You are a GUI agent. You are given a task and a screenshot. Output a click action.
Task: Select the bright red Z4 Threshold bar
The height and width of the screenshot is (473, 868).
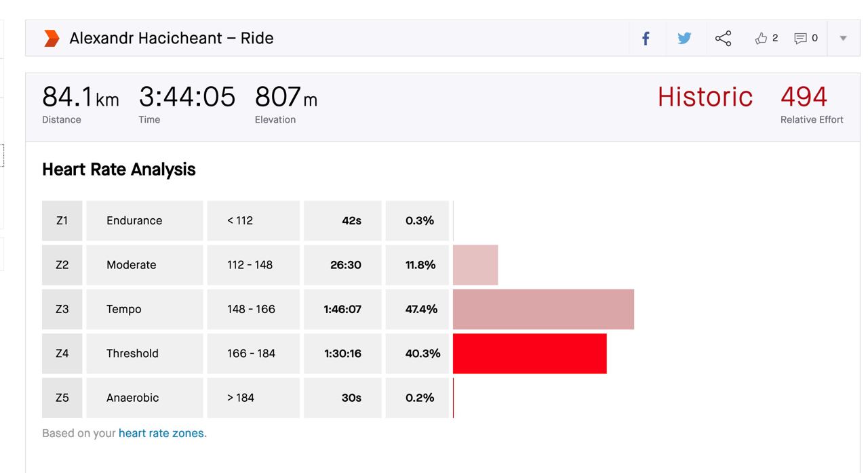pos(530,354)
